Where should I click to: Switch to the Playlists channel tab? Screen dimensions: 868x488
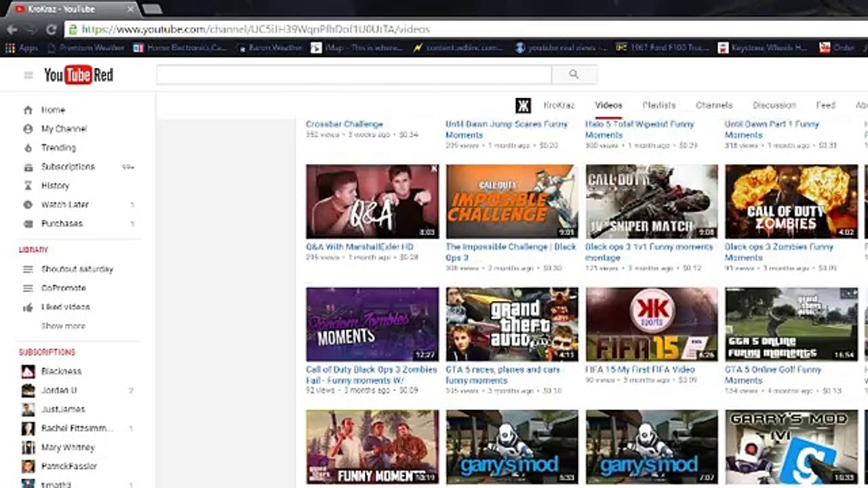[659, 105]
